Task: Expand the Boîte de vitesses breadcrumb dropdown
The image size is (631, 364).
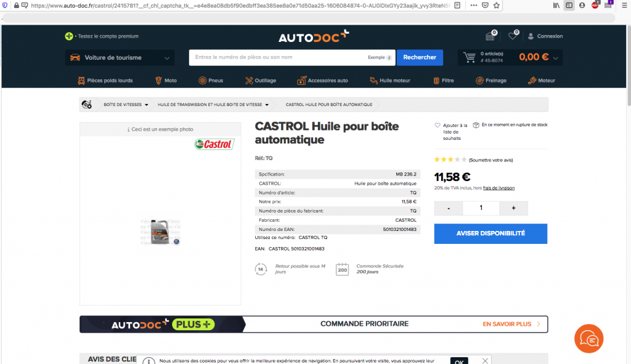Action: [147, 105]
